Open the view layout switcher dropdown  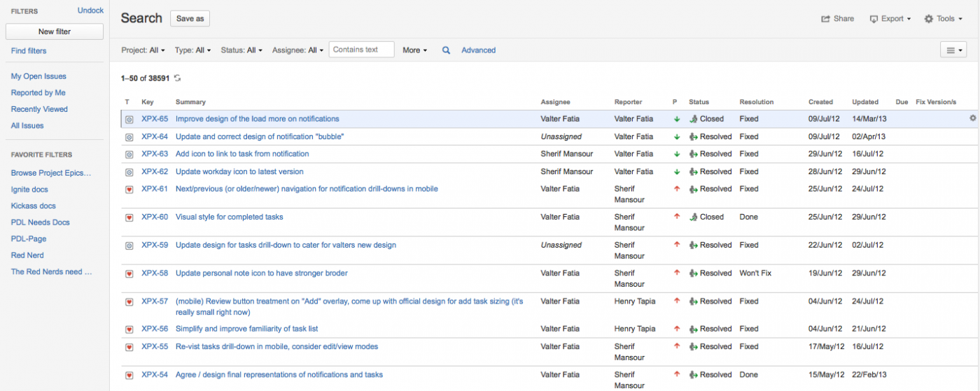(953, 50)
